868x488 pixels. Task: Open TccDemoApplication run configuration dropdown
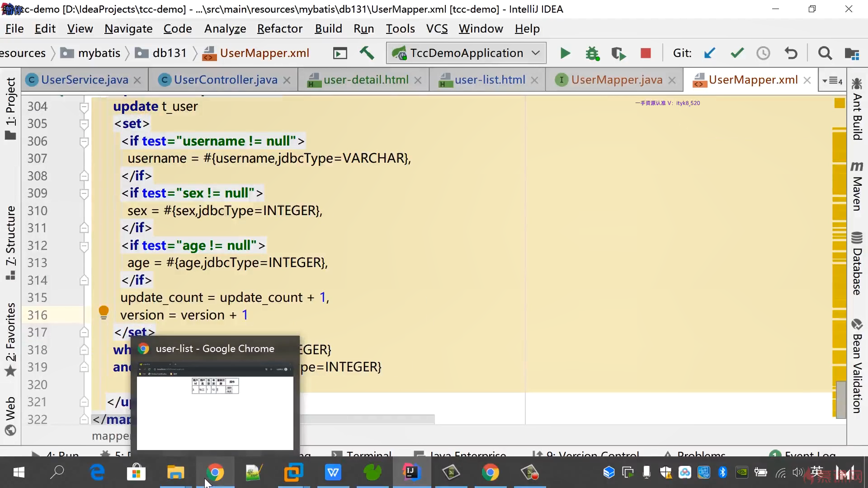click(x=466, y=53)
